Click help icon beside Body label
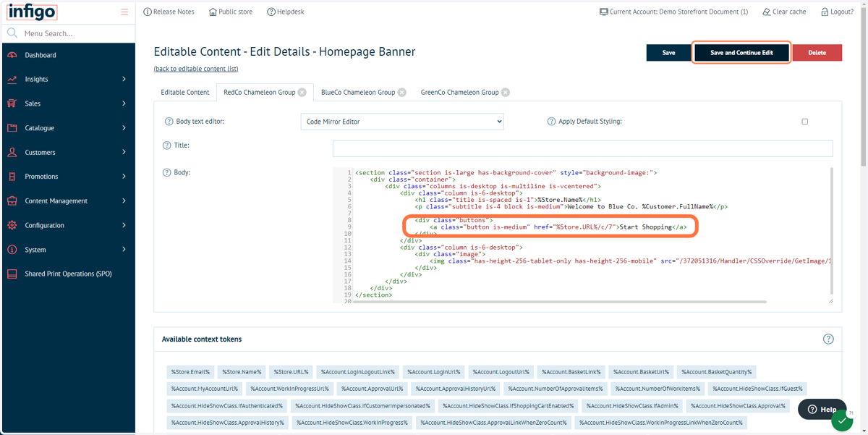868x435 pixels. (x=167, y=173)
